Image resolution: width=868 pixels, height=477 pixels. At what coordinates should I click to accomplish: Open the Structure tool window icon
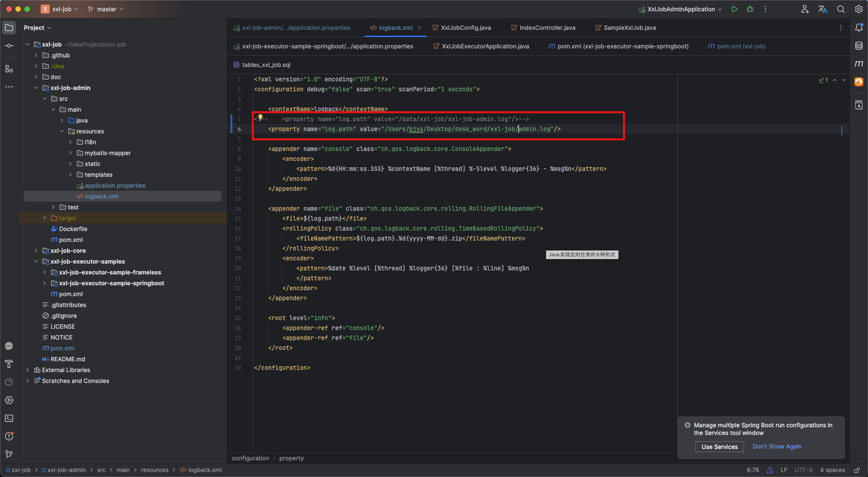click(x=9, y=69)
